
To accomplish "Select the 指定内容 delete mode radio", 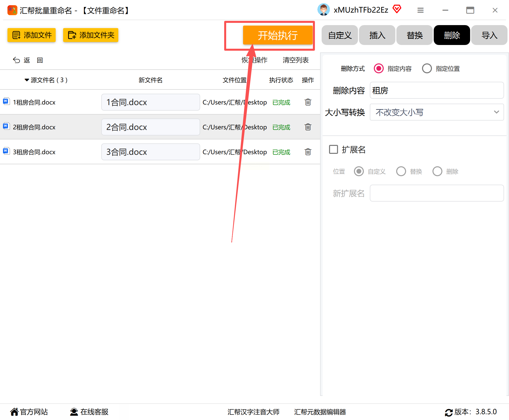I will tap(379, 68).
